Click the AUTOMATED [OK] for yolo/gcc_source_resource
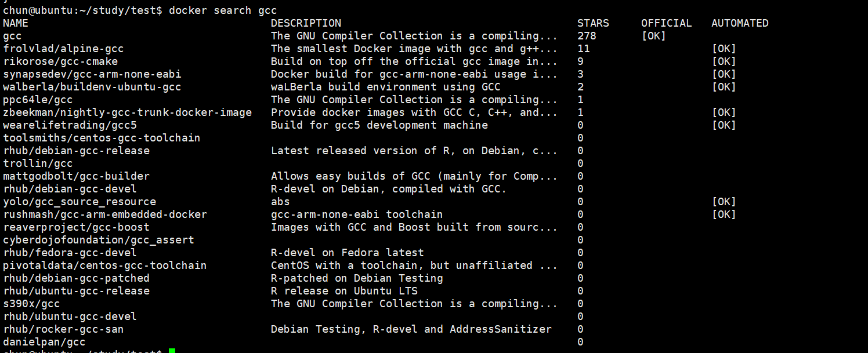 724,202
